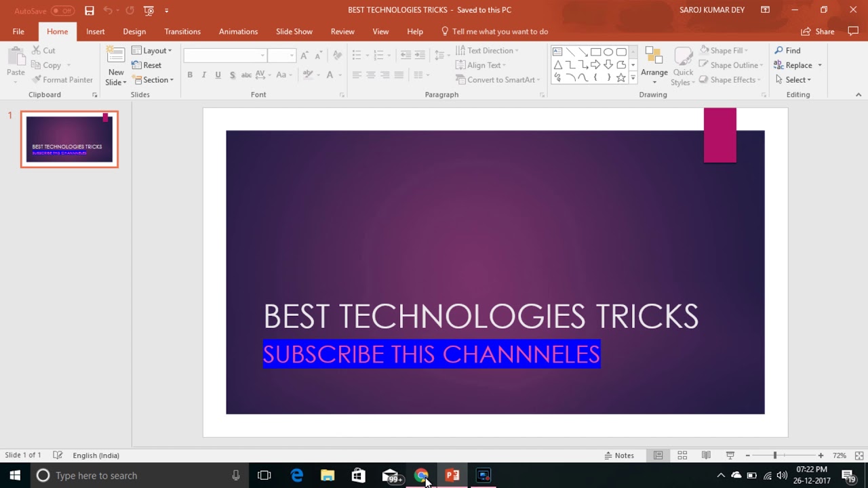Open the Customize Quick Access Toolbar dropdown
Viewport: 868px width, 488px height.
[167, 10]
